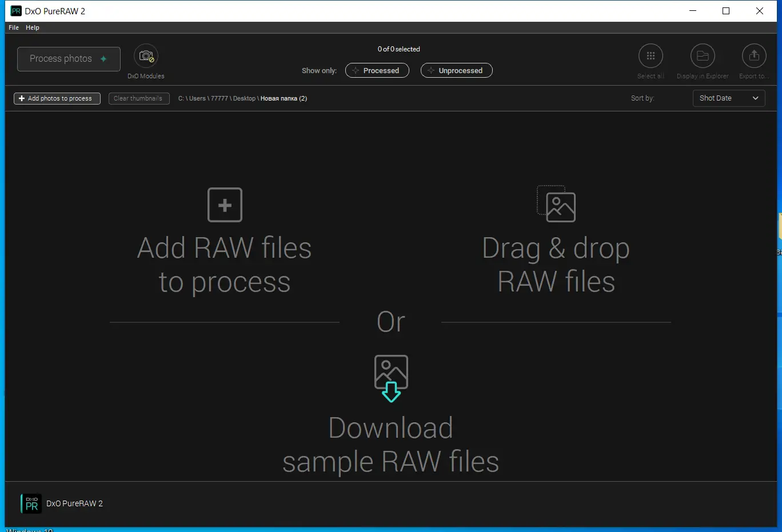The height and width of the screenshot is (532, 782).
Task: Click the Clear thumbnails button
Action: [x=139, y=98]
